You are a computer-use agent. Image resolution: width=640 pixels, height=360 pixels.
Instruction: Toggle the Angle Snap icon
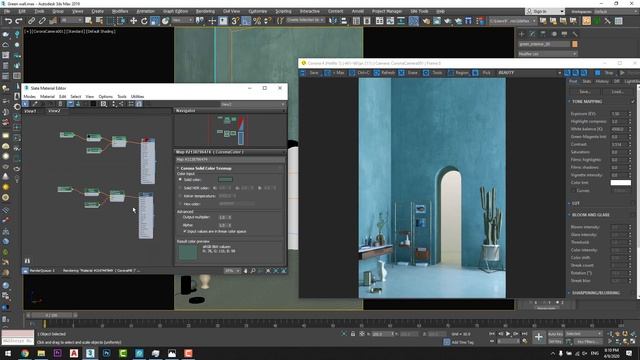click(246, 20)
